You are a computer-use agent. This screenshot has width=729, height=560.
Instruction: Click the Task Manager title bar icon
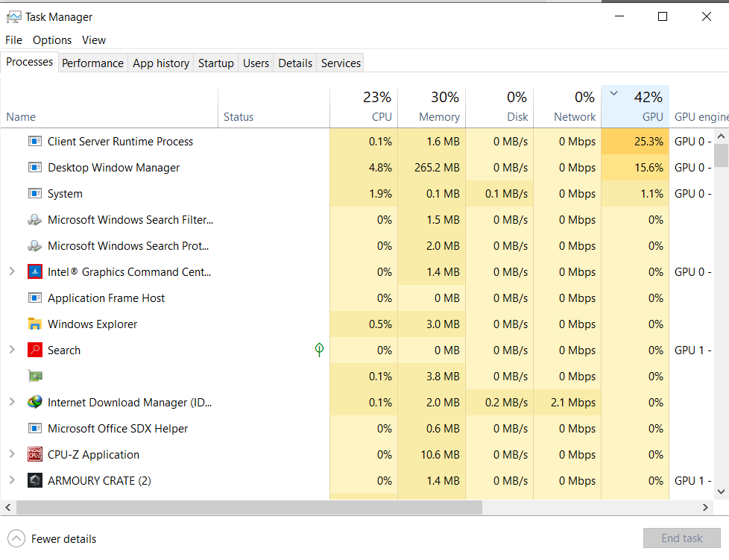click(14, 17)
